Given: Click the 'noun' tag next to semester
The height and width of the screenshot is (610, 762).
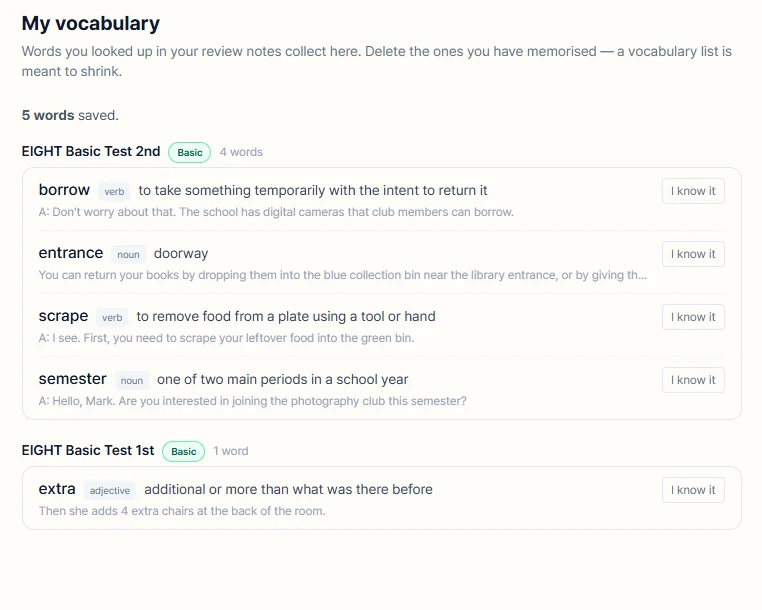Looking at the screenshot, I should click(132, 381).
